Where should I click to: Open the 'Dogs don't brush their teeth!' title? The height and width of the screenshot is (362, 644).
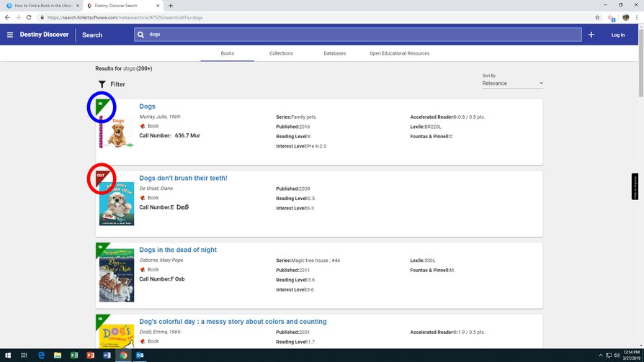coord(183,178)
